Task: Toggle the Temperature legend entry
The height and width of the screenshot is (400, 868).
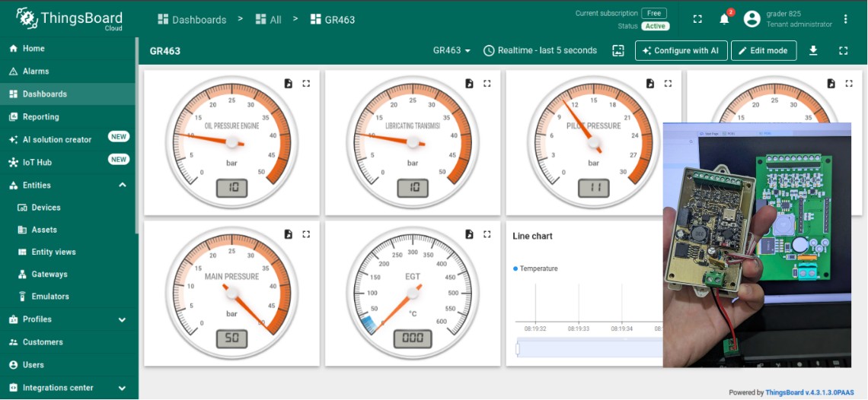Action: 535,268
